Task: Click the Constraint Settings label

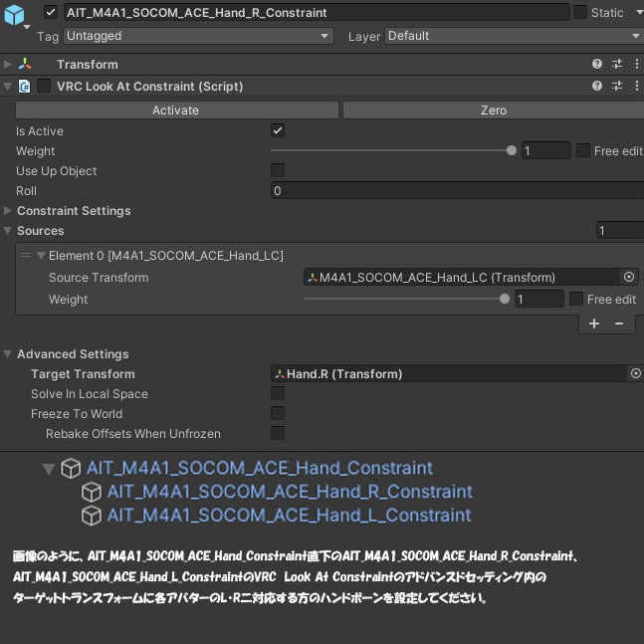Action: point(74,211)
